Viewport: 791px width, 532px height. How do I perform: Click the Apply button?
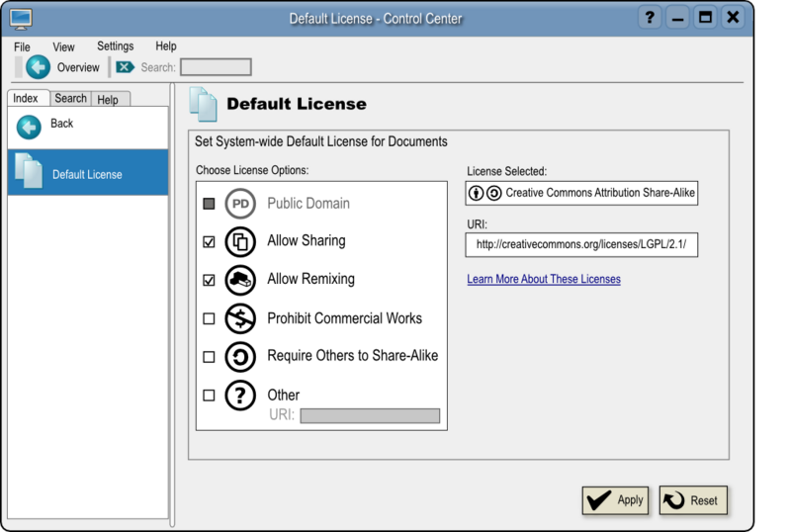[x=615, y=500]
